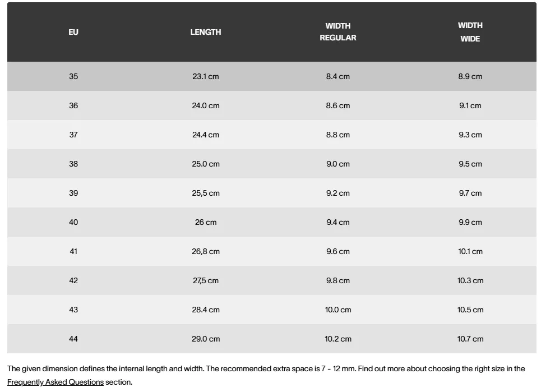
Task: Click the 10.7 cm wide width cell
Action: (x=470, y=339)
